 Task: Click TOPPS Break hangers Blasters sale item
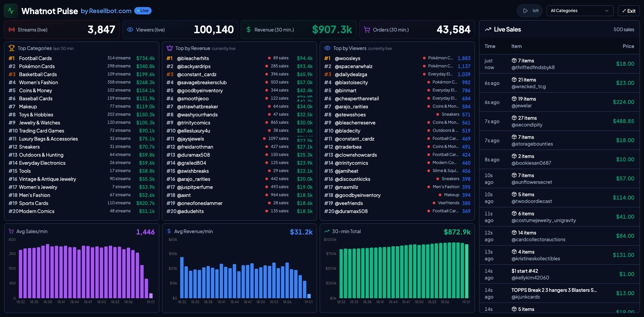point(554,290)
